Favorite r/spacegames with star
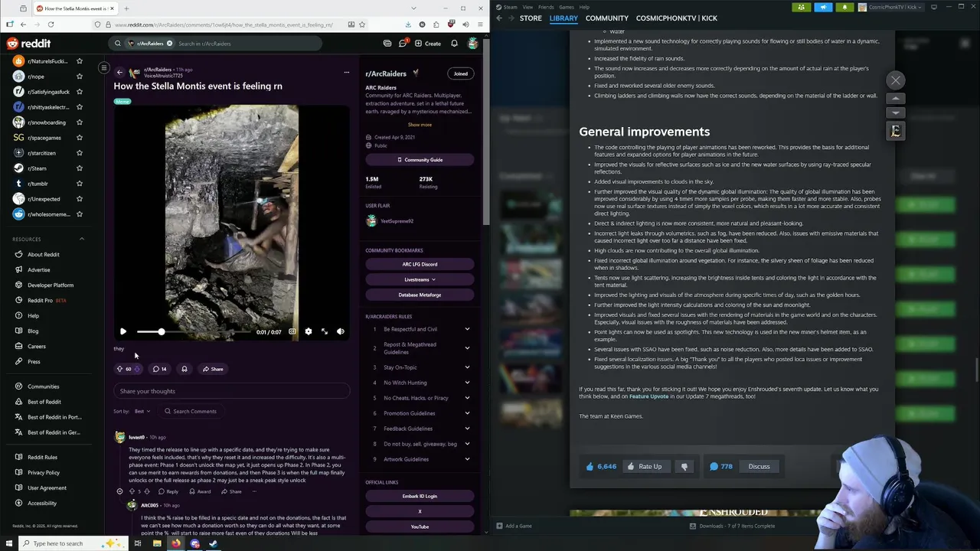Screen dimensions: 980x551 [x=79, y=138]
